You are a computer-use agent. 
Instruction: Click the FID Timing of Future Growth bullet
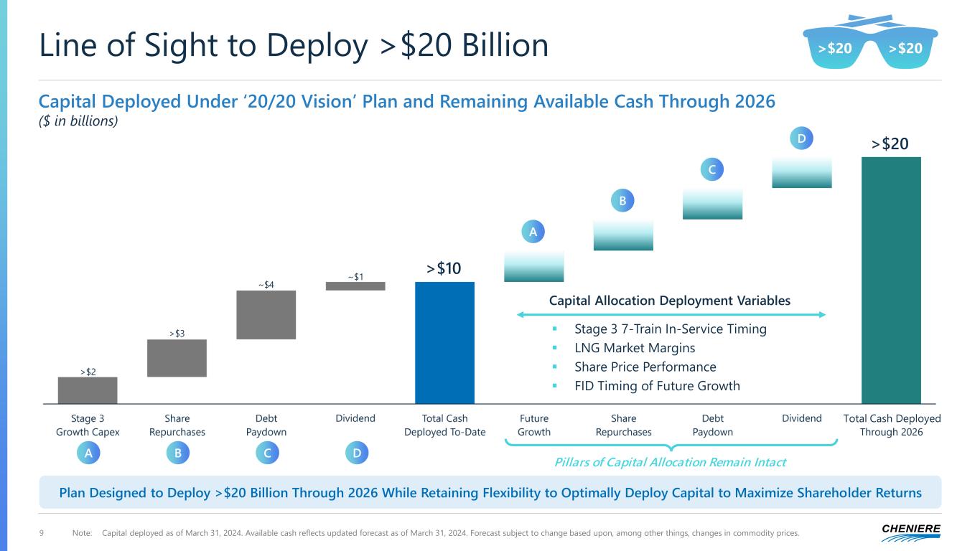[x=657, y=386]
